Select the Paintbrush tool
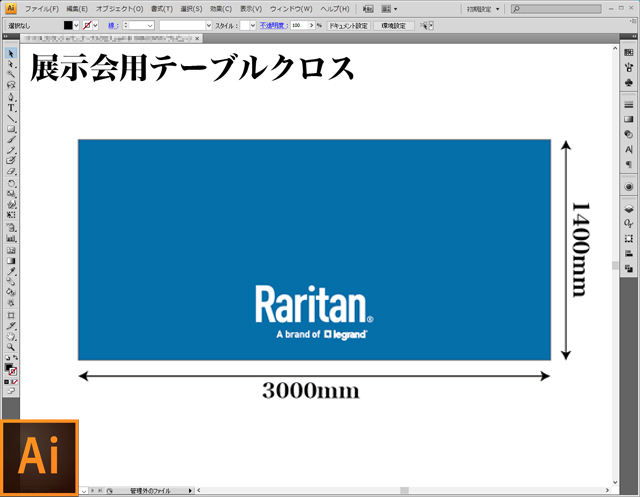Viewport: 640px width, 497px height. click(11, 140)
